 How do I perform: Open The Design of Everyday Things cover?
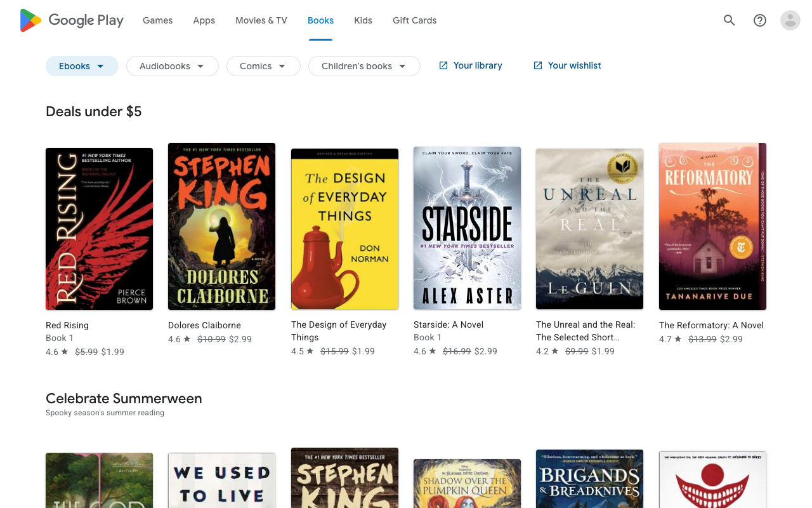(x=344, y=229)
